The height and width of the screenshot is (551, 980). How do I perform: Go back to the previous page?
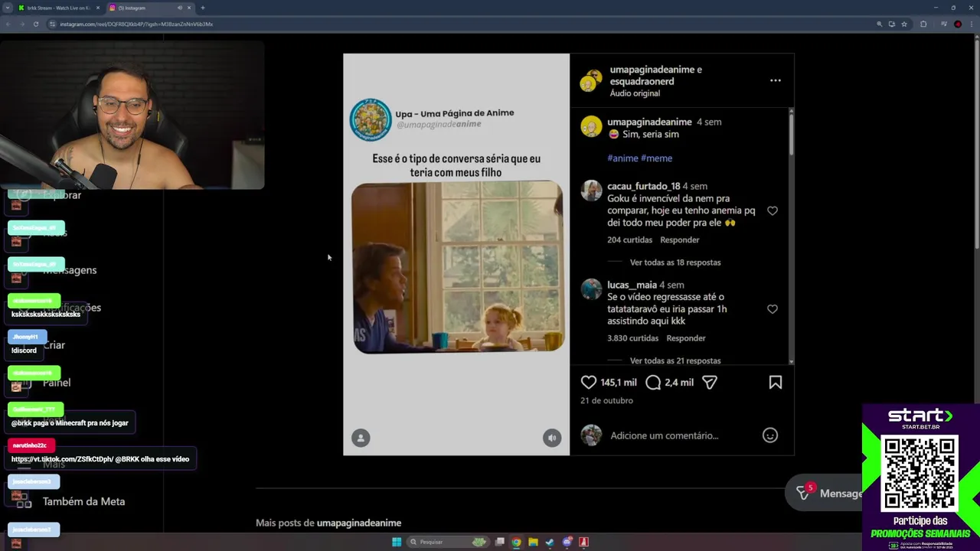[x=8, y=24]
